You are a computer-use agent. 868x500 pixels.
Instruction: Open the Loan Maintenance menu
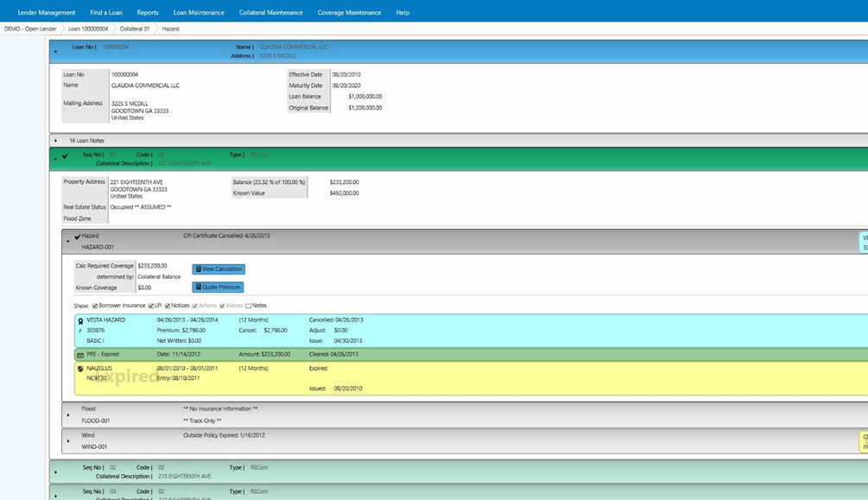(199, 12)
